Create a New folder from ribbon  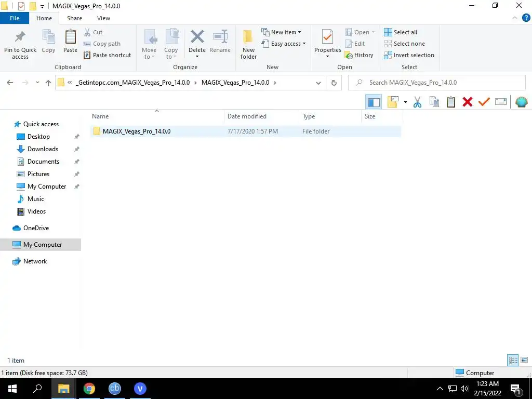coord(248,44)
